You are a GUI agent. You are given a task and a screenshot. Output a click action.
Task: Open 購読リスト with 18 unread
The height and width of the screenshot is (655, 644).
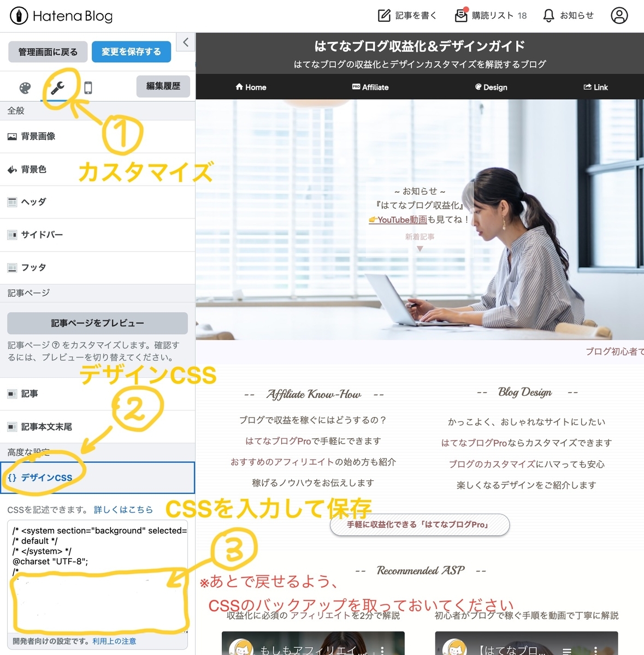point(491,15)
